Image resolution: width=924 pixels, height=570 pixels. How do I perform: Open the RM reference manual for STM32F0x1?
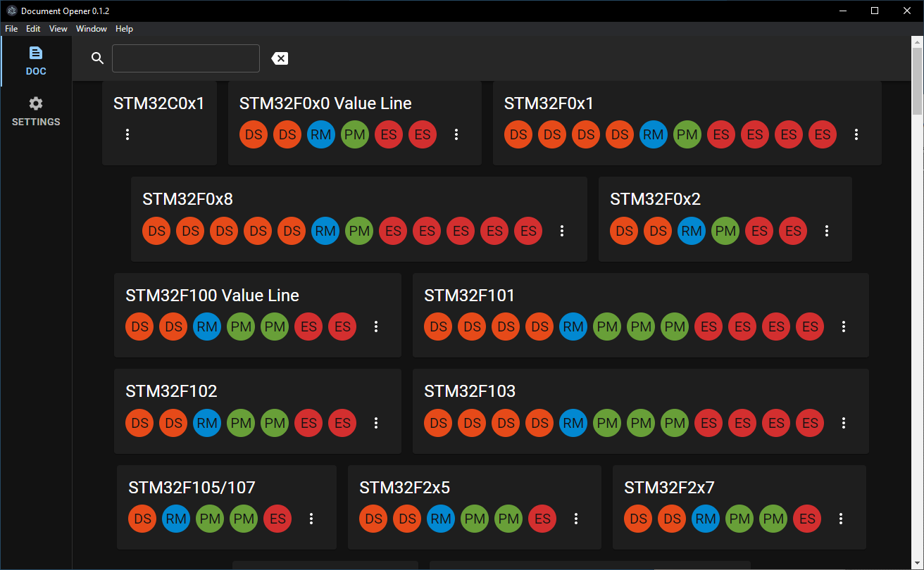654,134
